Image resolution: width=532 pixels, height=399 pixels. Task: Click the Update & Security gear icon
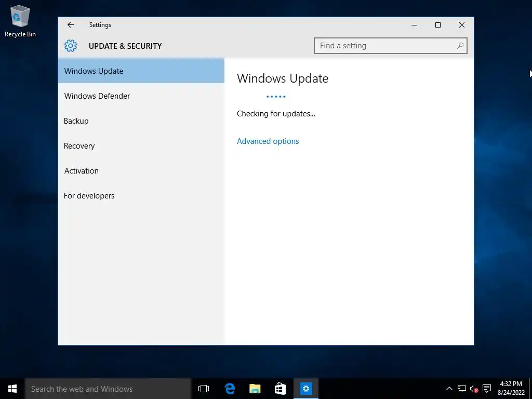71,46
